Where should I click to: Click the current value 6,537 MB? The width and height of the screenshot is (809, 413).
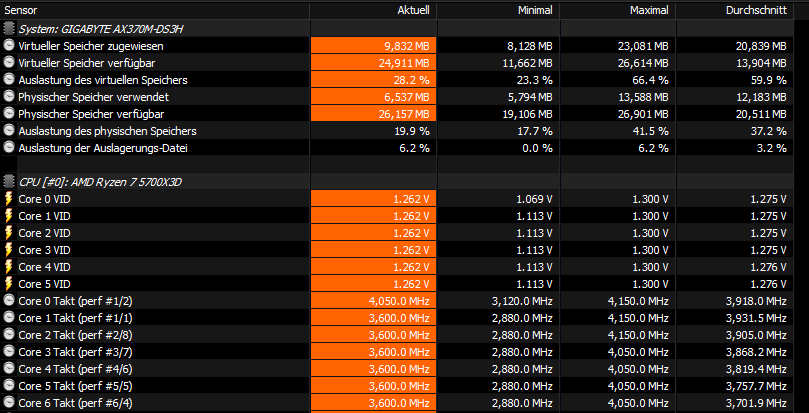point(407,98)
